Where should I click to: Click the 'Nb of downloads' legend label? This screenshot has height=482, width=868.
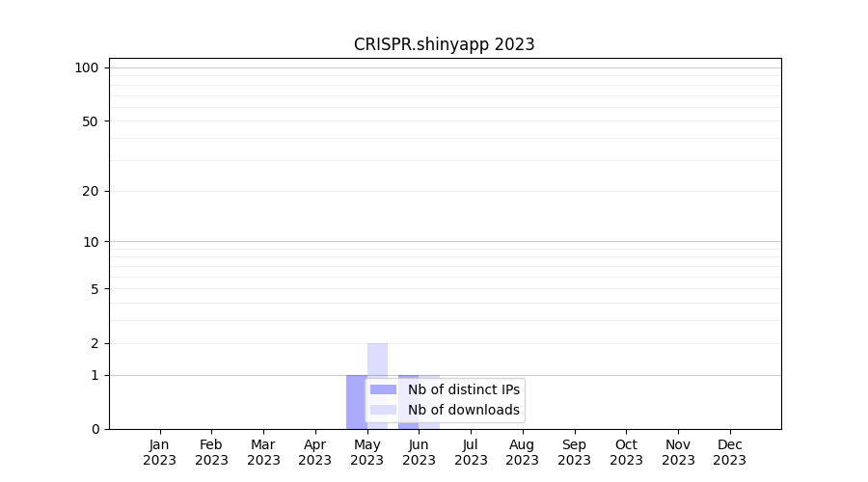coord(463,410)
